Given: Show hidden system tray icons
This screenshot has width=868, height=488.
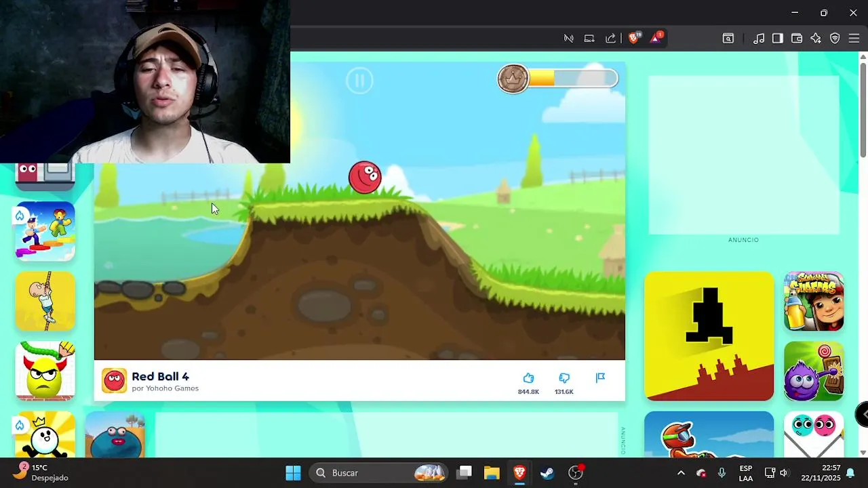Looking at the screenshot, I should [681, 473].
